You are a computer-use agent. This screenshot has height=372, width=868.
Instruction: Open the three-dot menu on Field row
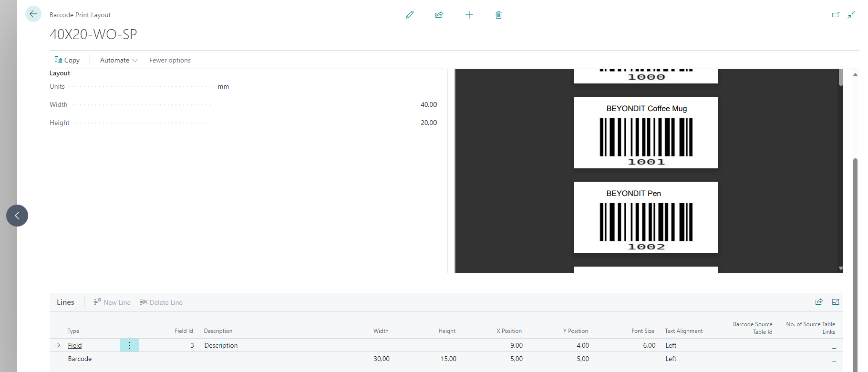(x=129, y=345)
